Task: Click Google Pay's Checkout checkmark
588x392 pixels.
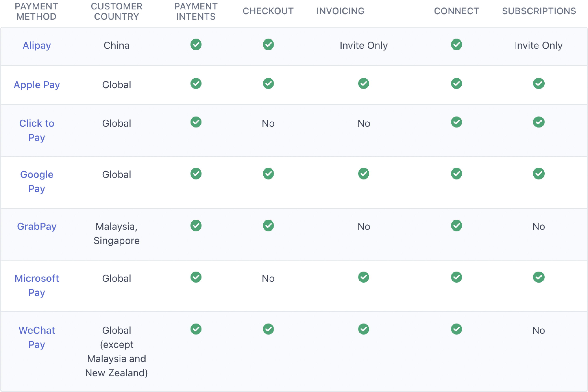Action: tap(268, 174)
